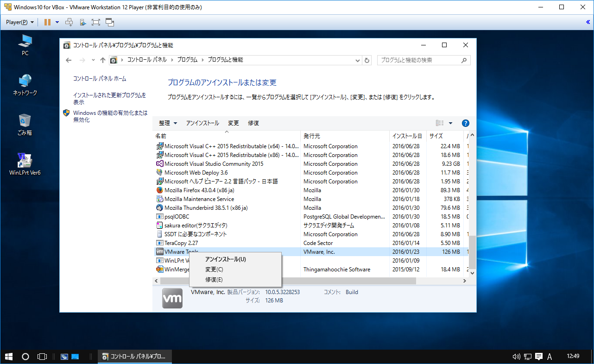Click the Mozilla Thunderbird program icon

160,208
